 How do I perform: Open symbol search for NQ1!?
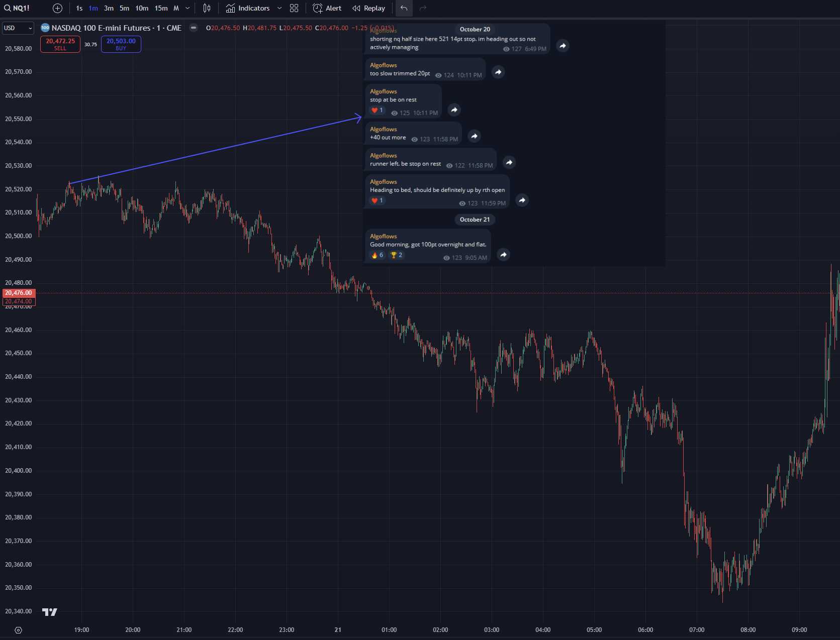tap(17, 8)
